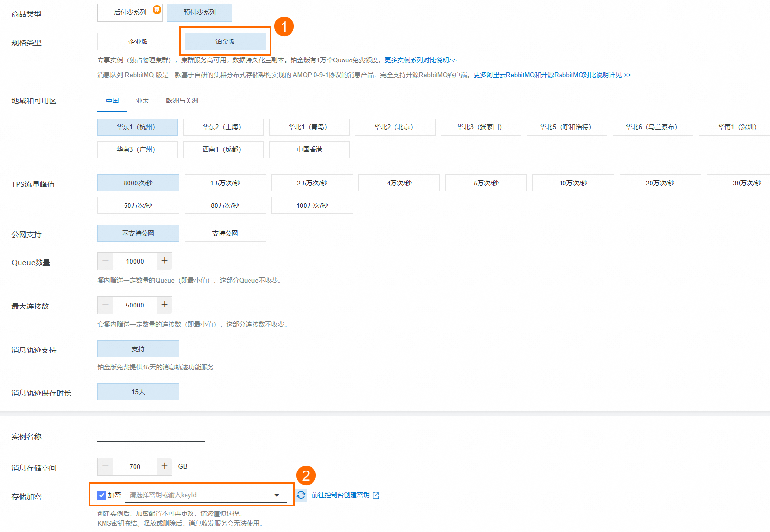This screenshot has height=532, width=770.
Task: Increase Queue数量 with the plus button
Action: 165,261
